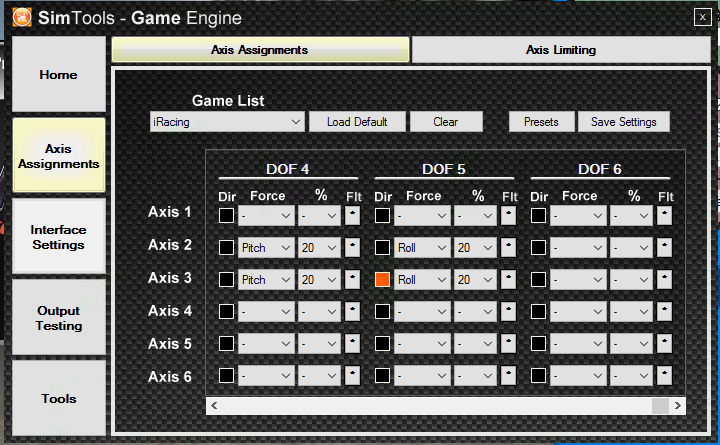Click Save Settings button
The height and width of the screenshot is (445, 720).
point(624,122)
